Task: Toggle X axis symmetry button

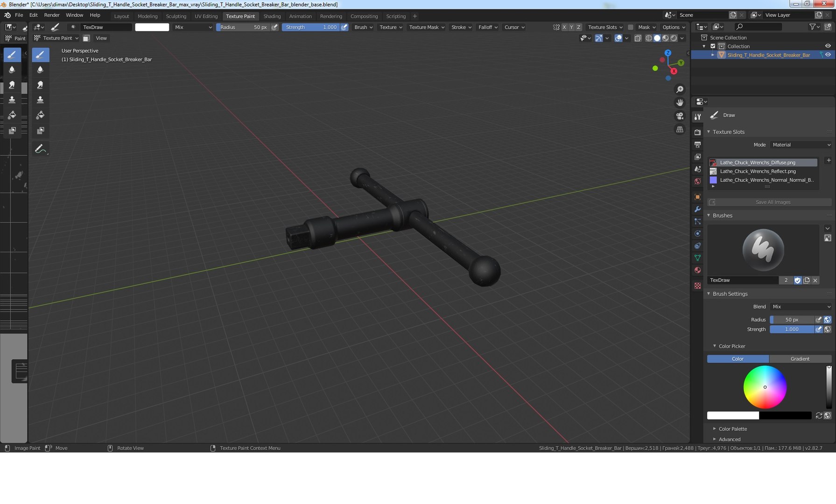Action: tap(564, 27)
